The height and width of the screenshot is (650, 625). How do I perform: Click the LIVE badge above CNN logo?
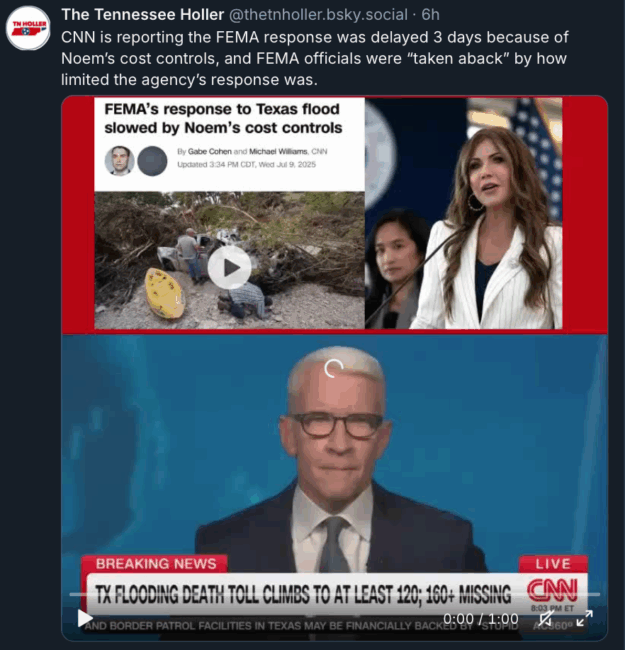pos(553,564)
